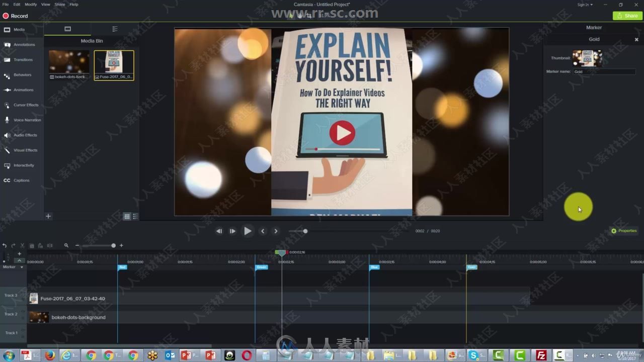Open the Edit menu
Screen dimensions: 644x362
pos(17,4)
